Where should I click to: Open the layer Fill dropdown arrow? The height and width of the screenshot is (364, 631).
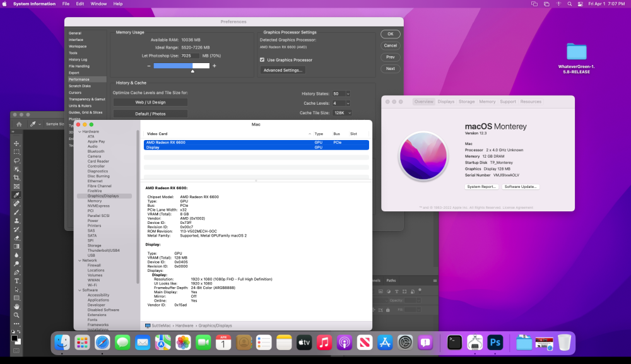418,310
